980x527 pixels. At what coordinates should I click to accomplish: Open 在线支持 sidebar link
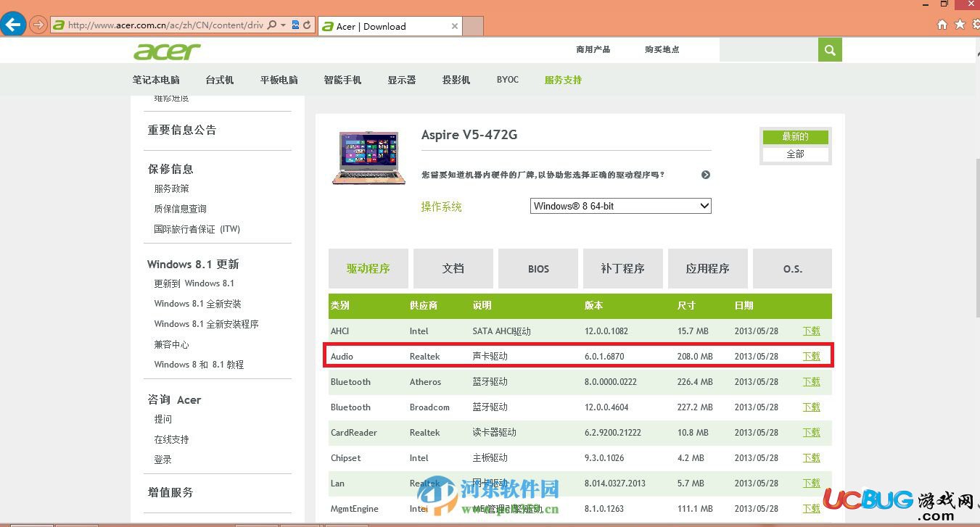171,439
